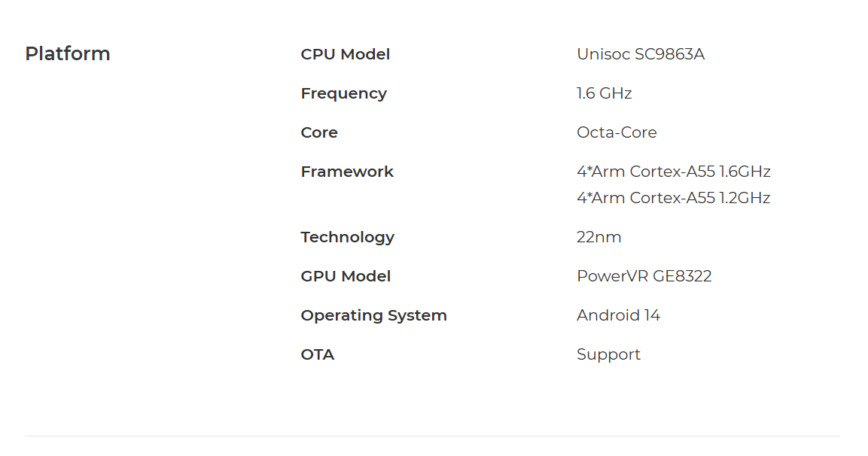868x456 pixels.
Task: Select the GPU Model label
Action: [x=346, y=276]
